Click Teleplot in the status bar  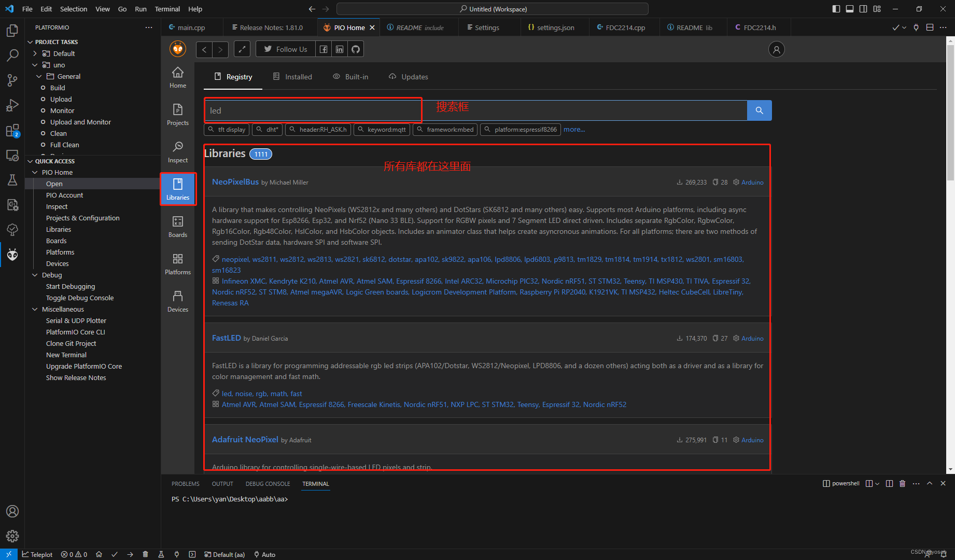(x=37, y=554)
